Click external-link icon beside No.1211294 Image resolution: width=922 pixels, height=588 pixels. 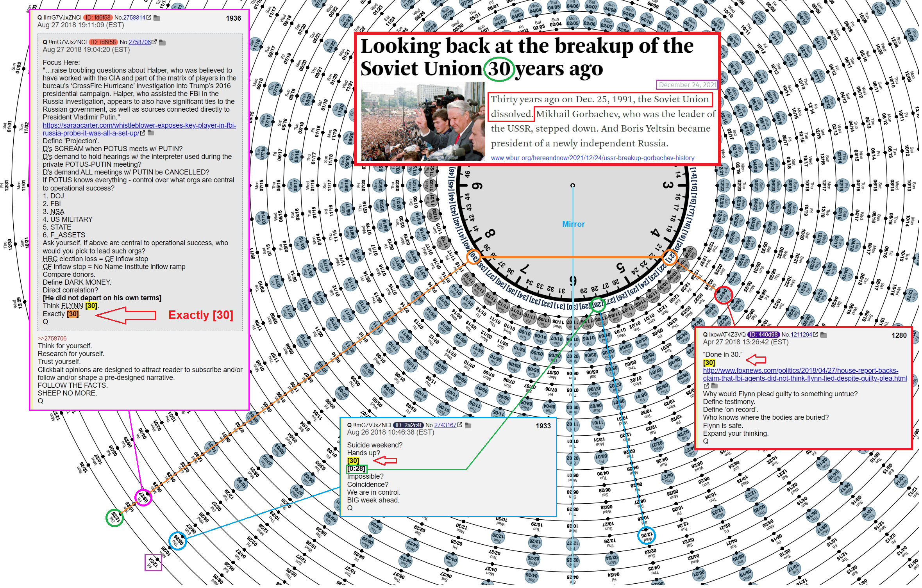pos(815,335)
